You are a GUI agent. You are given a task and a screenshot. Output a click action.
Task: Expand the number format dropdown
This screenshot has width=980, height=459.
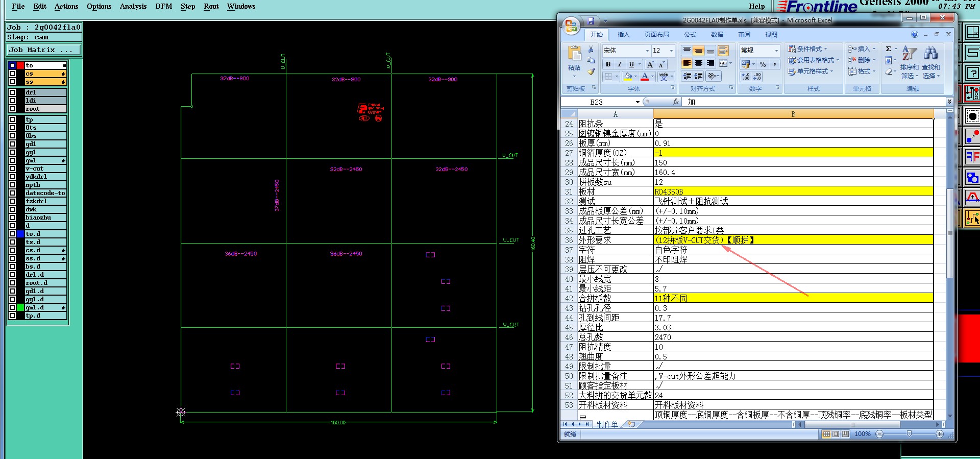pyautogui.click(x=776, y=51)
